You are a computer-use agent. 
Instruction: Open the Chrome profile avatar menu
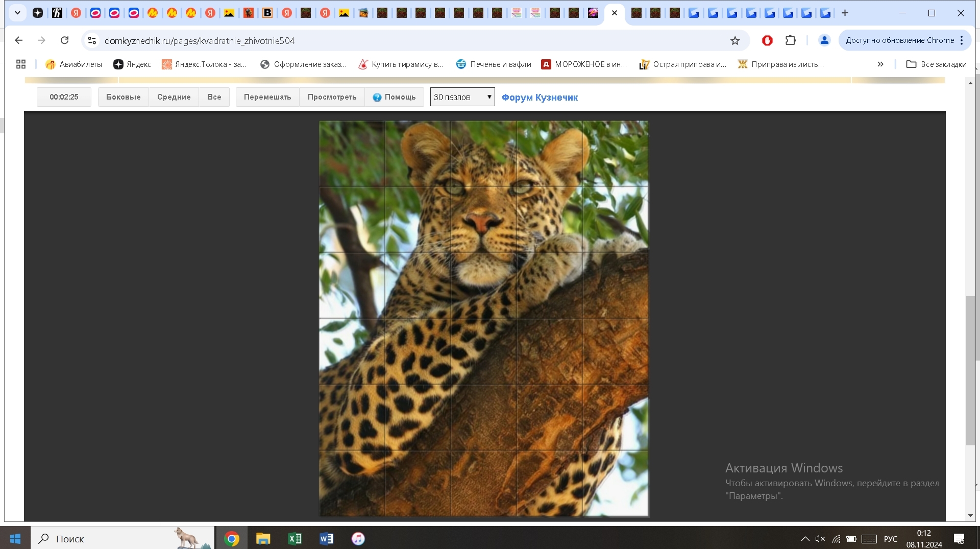(824, 40)
